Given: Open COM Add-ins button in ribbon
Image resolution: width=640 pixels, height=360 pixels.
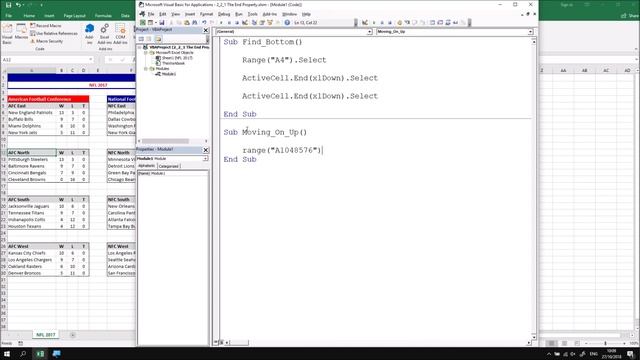Looking at the screenshot, I should coord(120,34).
